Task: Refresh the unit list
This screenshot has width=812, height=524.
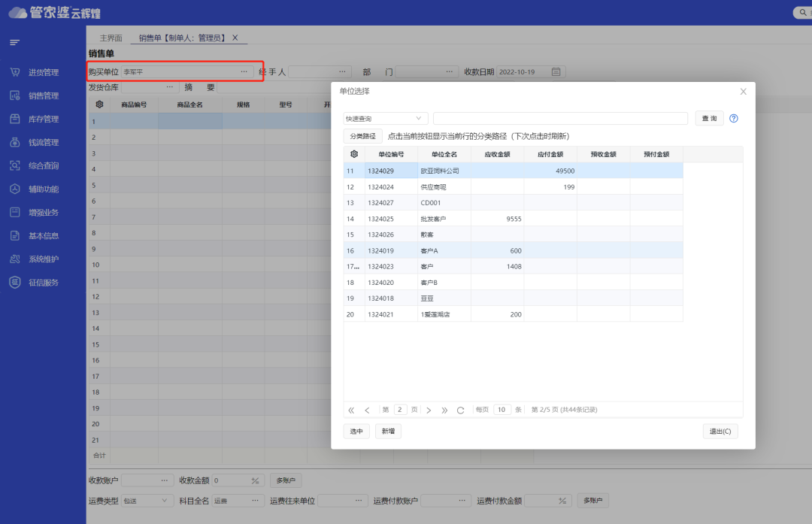Action: click(x=461, y=410)
